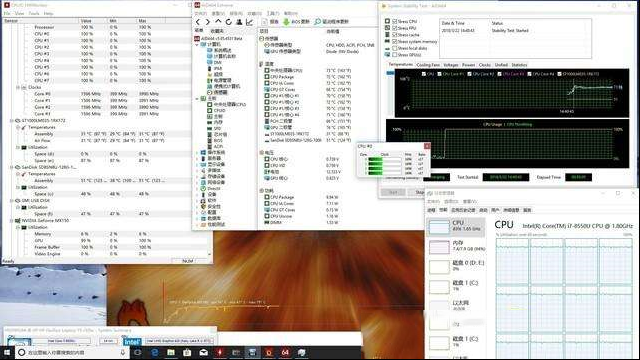The height and width of the screenshot is (360, 640).
Task: Close the small CPU #0 popup
Action: pos(427,146)
